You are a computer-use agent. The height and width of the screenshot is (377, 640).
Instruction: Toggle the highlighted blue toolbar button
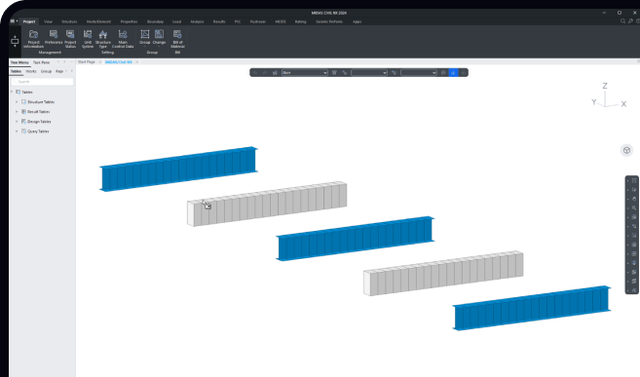click(453, 73)
